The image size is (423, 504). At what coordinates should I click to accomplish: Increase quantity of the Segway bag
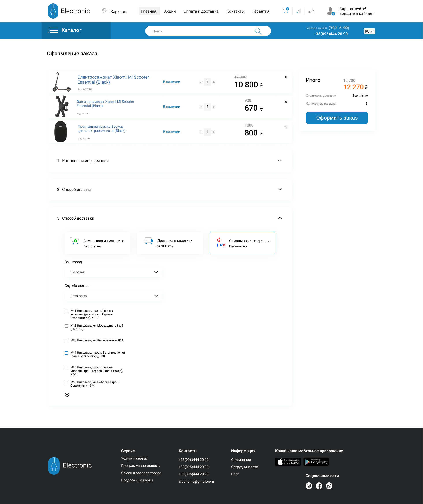pos(214,132)
